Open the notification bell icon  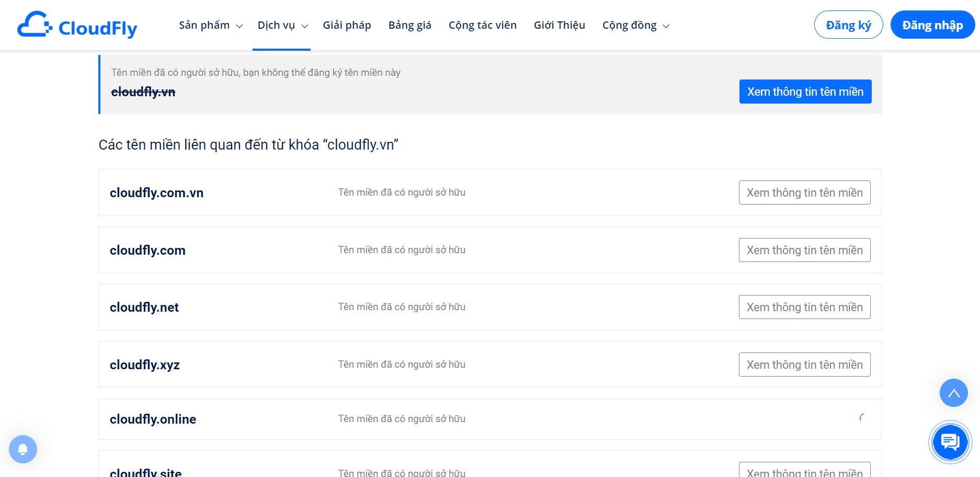pos(23,449)
